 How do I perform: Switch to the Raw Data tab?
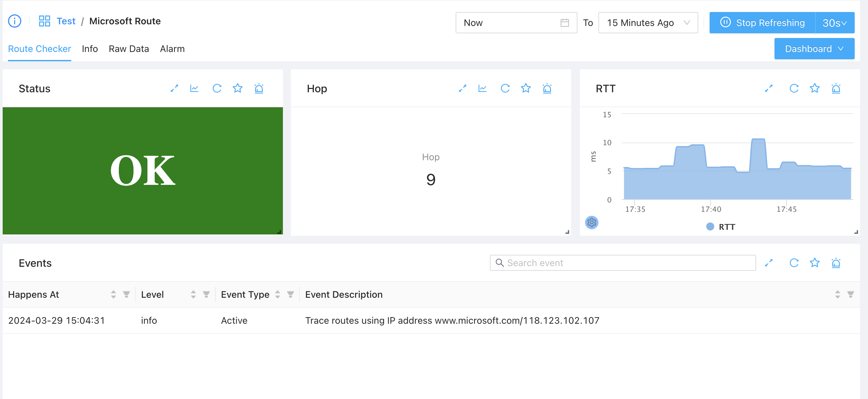129,49
